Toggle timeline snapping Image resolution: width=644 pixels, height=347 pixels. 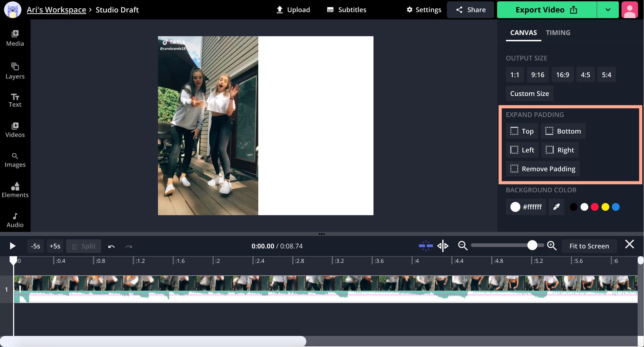coord(426,246)
